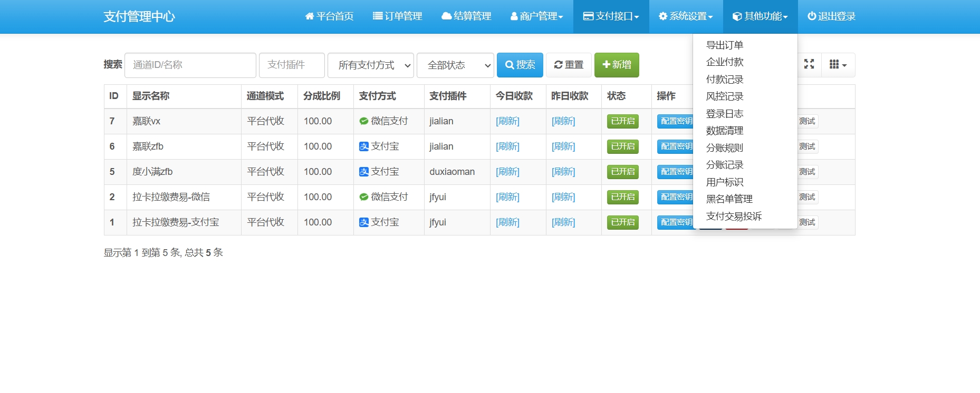980x393 pixels.
Task: Go to 平台首页 home in navbar
Action: click(329, 16)
